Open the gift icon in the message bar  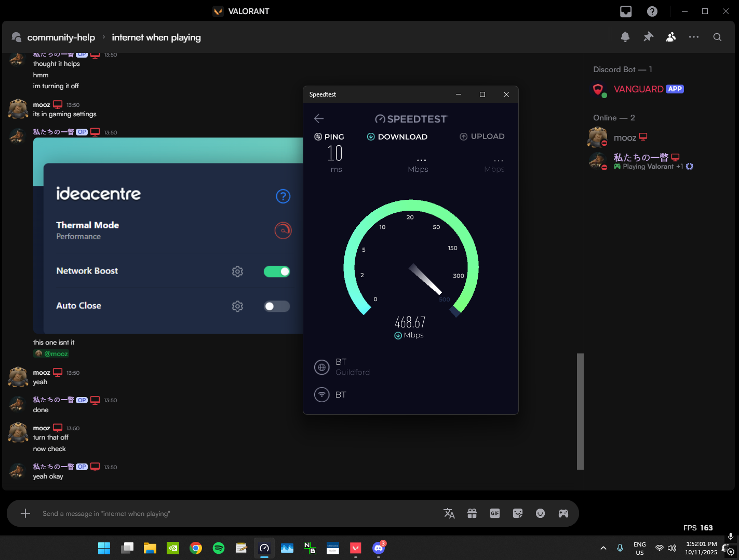[x=472, y=513]
